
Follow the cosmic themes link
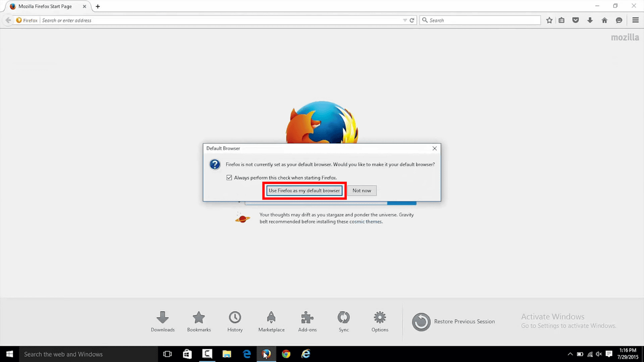366,221
